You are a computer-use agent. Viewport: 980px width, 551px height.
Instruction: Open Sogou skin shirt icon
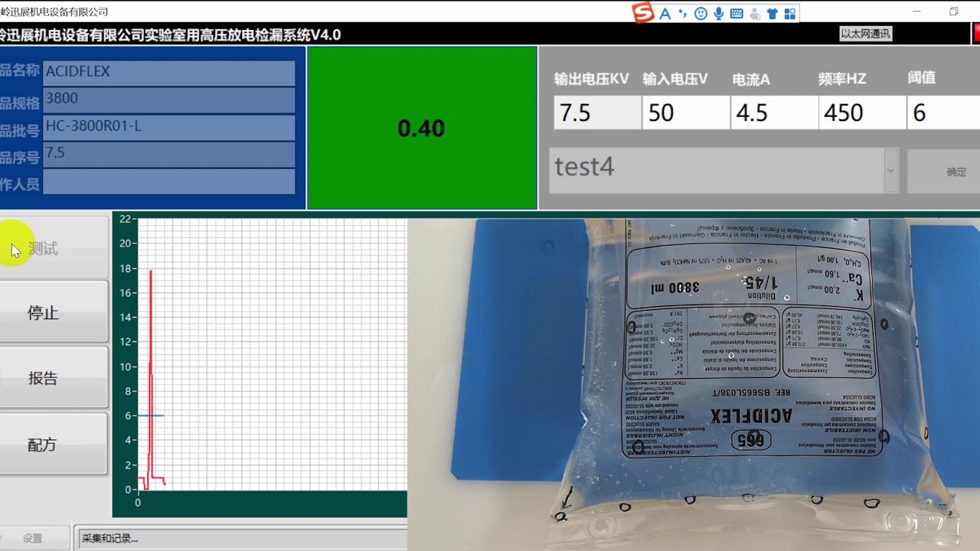tap(773, 14)
